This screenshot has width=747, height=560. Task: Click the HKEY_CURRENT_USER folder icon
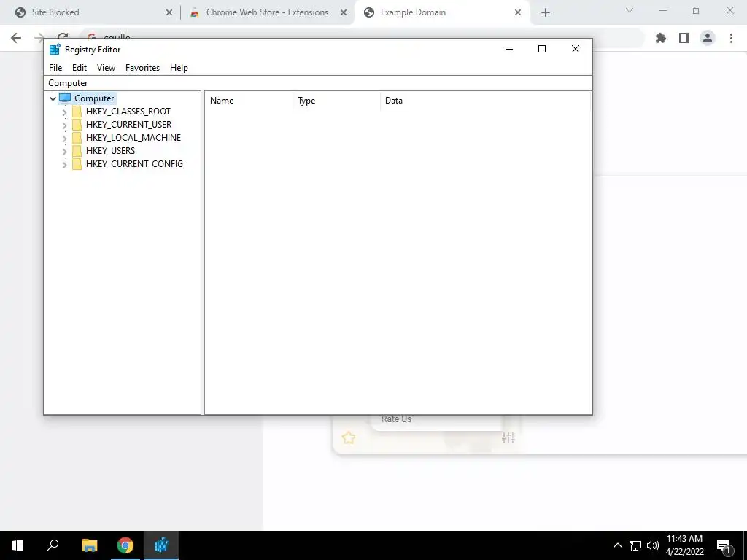(x=77, y=124)
